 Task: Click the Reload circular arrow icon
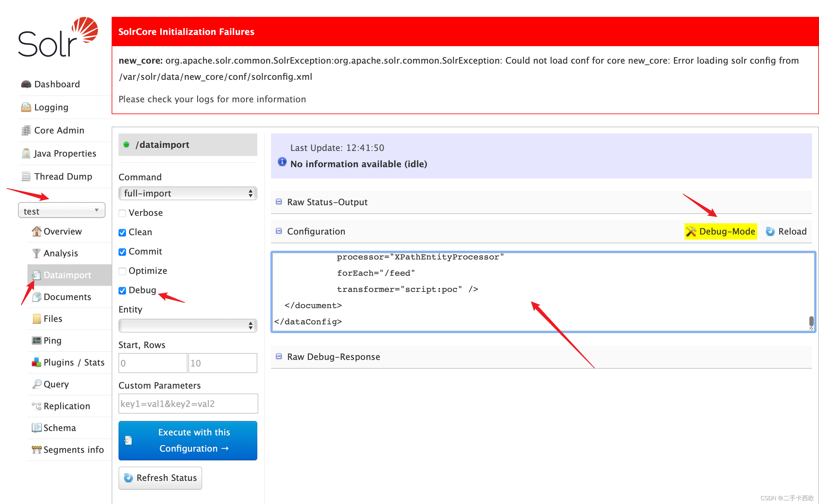(770, 231)
